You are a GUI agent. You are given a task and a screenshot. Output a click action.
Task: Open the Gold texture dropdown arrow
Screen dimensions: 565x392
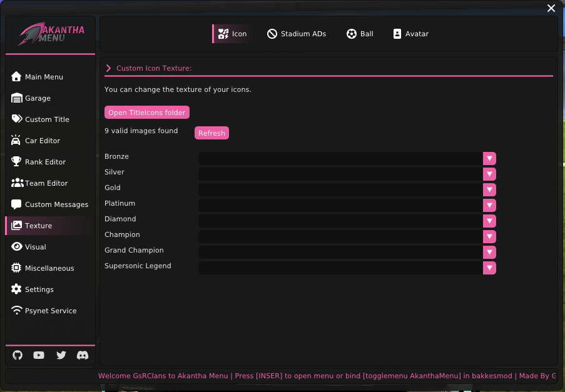[x=489, y=189]
